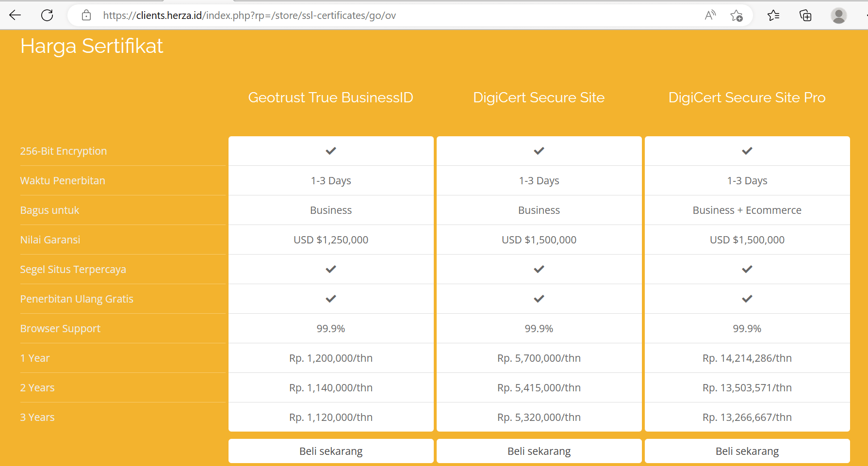Image resolution: width=868 pixels, height=466 pixels.
Task: Click DigiCert Secure Site's 256-Bit Encryption checkmark
Action: pos(539,151)
